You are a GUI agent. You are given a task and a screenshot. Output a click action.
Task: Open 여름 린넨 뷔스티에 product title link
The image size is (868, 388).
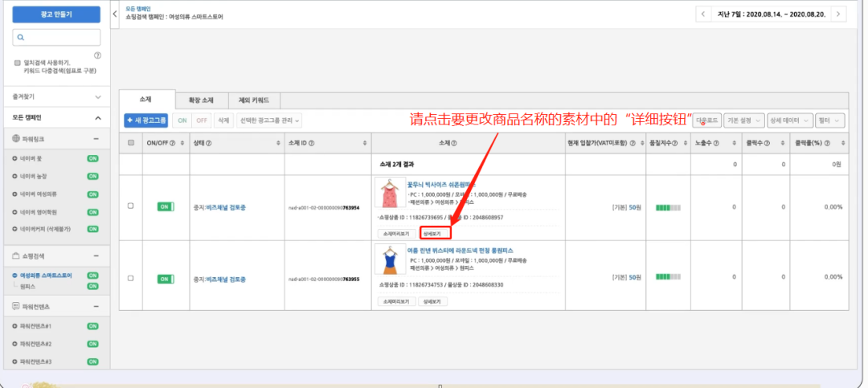click(458, 251)
